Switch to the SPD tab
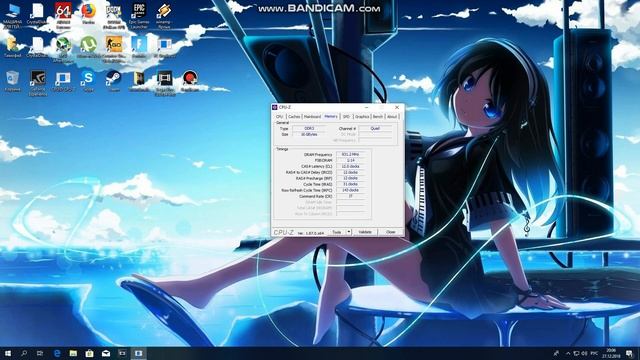The image size is (640, 360). (346, 117)
